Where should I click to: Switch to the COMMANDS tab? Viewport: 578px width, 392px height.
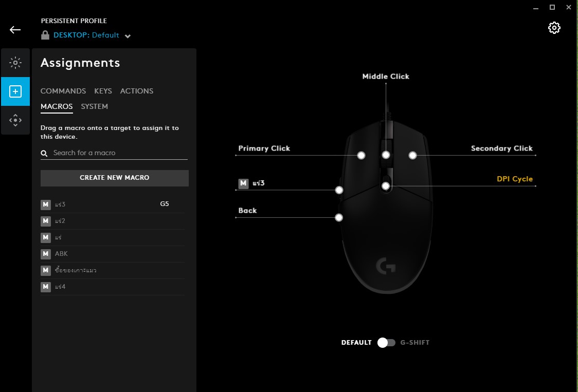[x=63, y=91]
